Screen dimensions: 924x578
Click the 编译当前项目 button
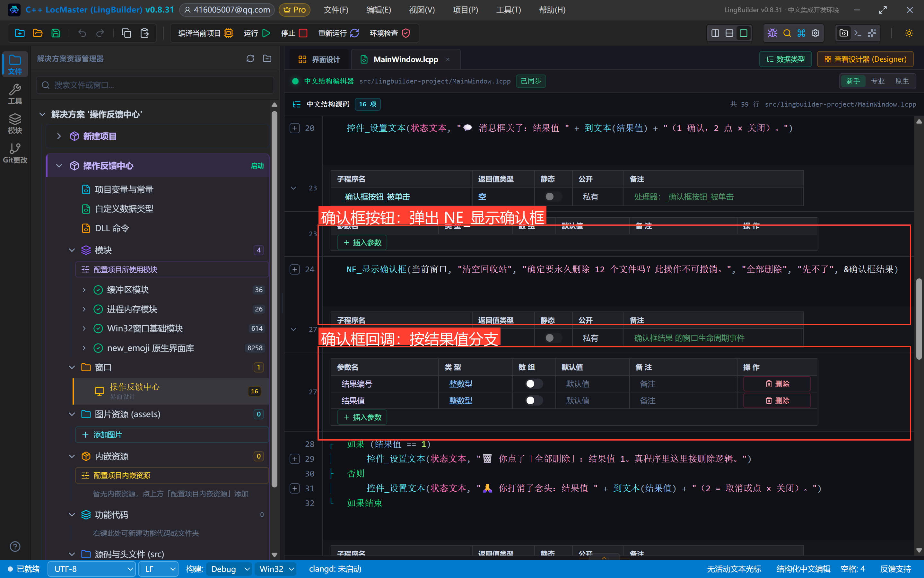point(205,33)
